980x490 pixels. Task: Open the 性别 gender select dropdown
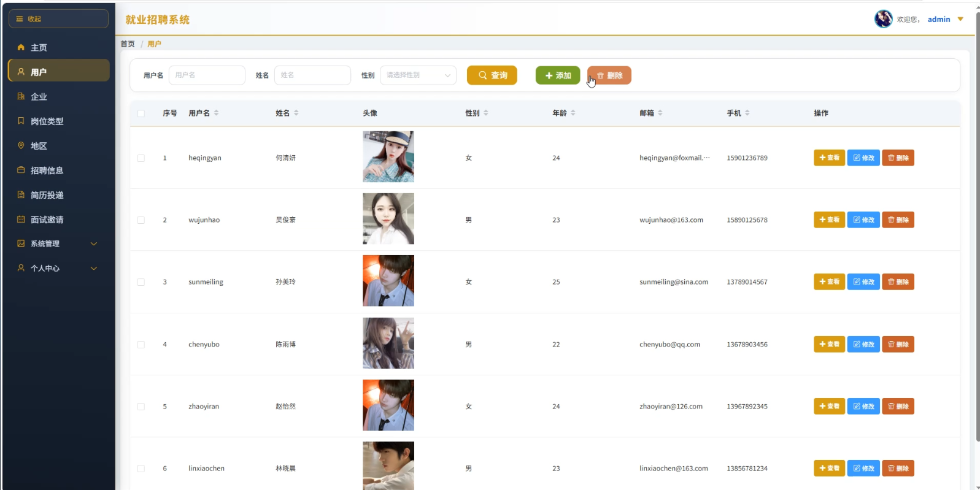(418, 75)
